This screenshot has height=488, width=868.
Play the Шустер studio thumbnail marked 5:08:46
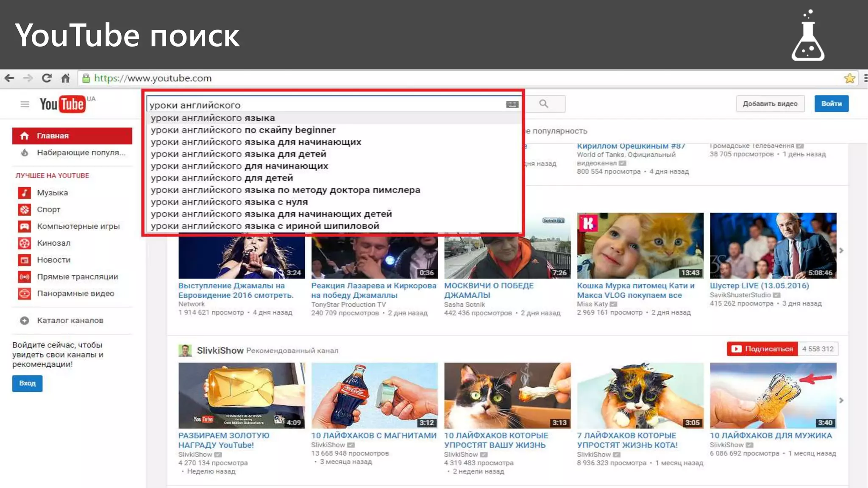[773, 246]
